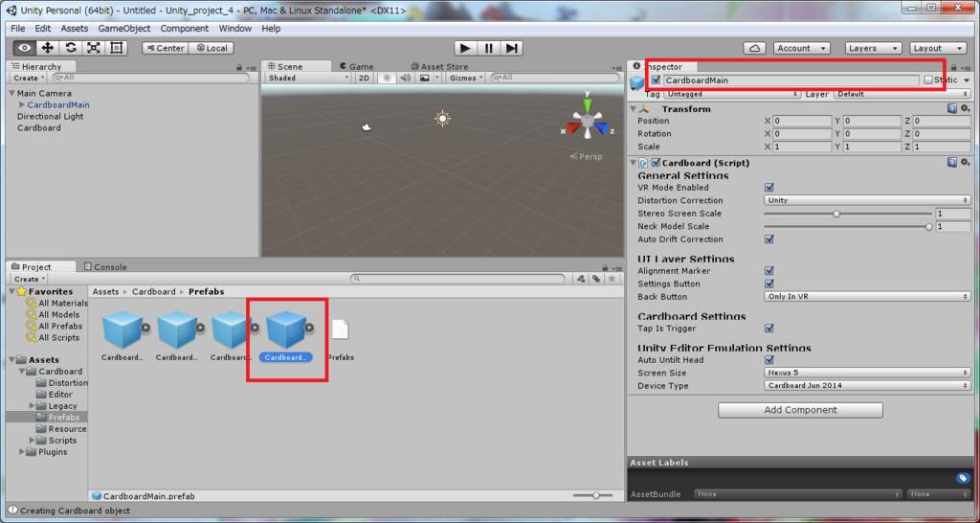980x523 pixels.
Task: Switch to the Console tab
Action: pos(105,267)
